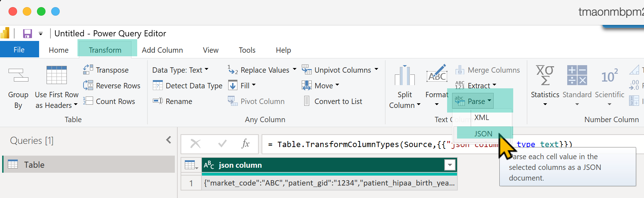Open the Parse dropdown button
This screenshot has height=198, width=644.
[x=473, y=101]
